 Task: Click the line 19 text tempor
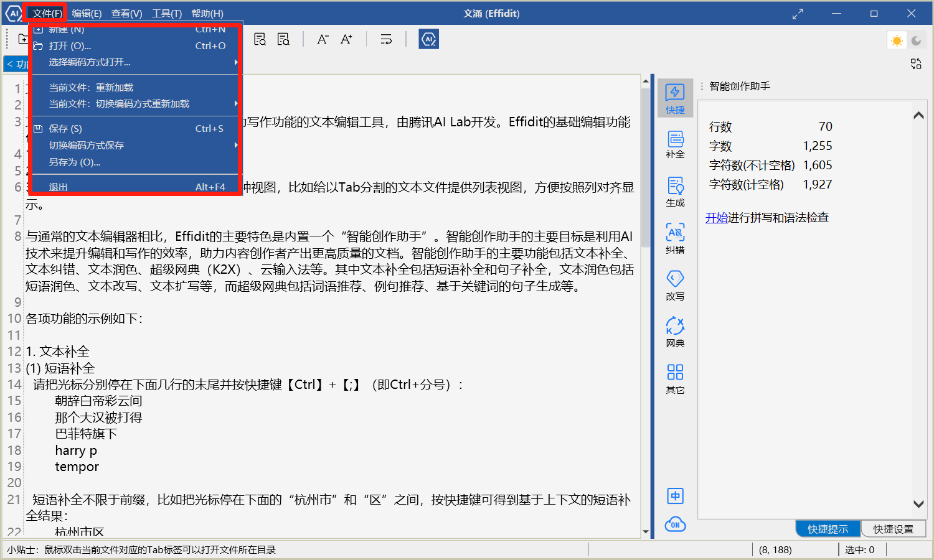click(x=77, y=467)
